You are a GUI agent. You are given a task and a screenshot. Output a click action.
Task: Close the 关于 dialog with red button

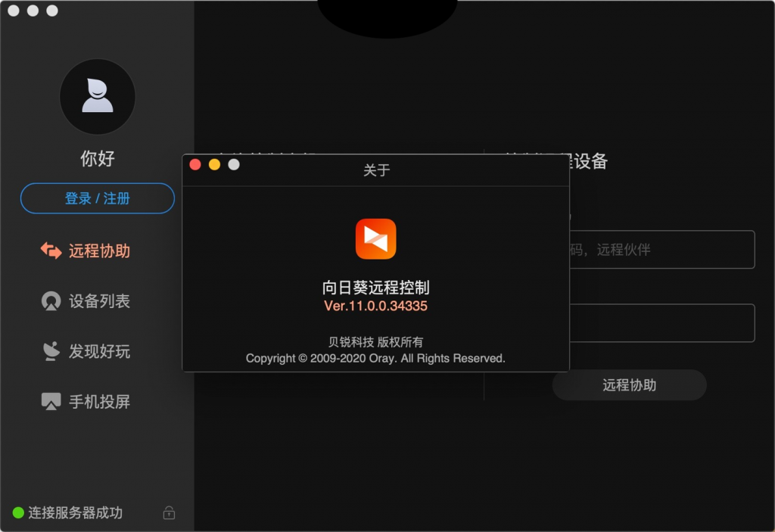click(195, 164)
